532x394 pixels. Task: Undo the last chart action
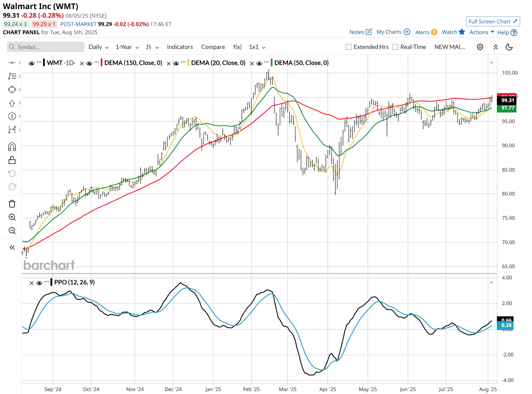coord(12,173)
